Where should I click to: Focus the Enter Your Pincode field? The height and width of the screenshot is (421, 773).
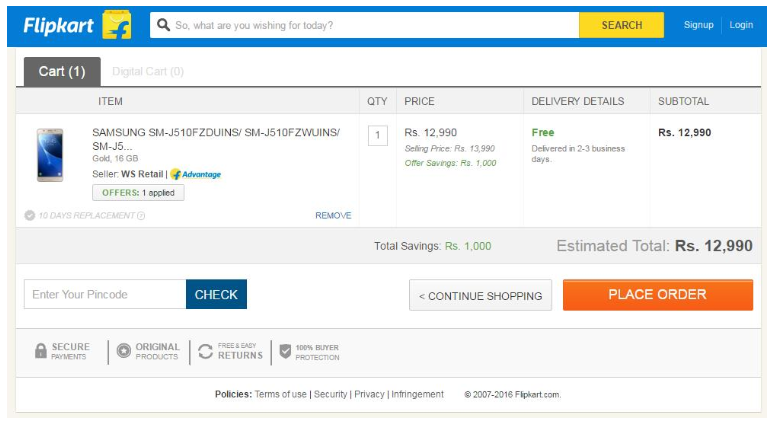point(104,294)
